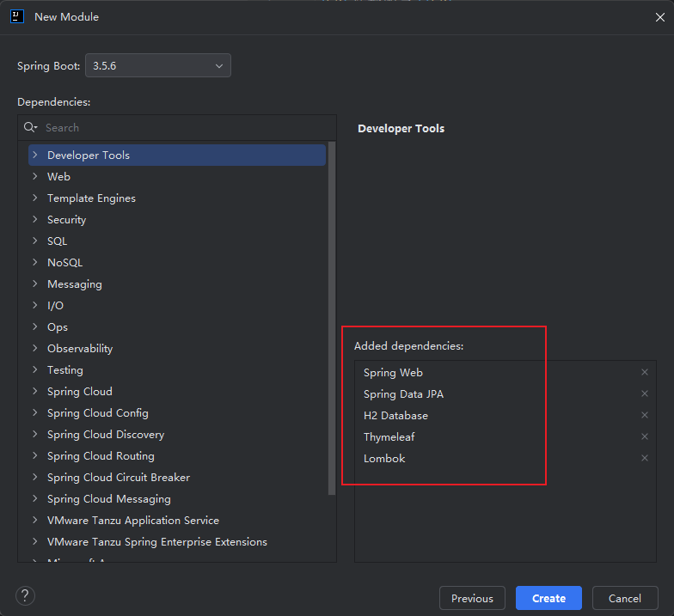Select Spring Cloud Circuit Breaker row
The height and width of the screenshot is (616, 674).
coord(177,478)
